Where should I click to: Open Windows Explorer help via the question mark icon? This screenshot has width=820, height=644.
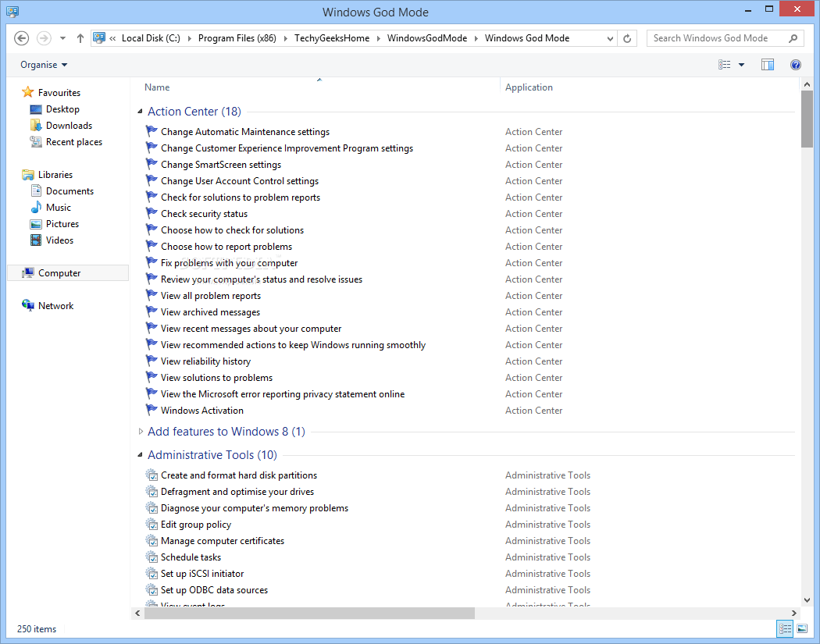click(796, 65)
